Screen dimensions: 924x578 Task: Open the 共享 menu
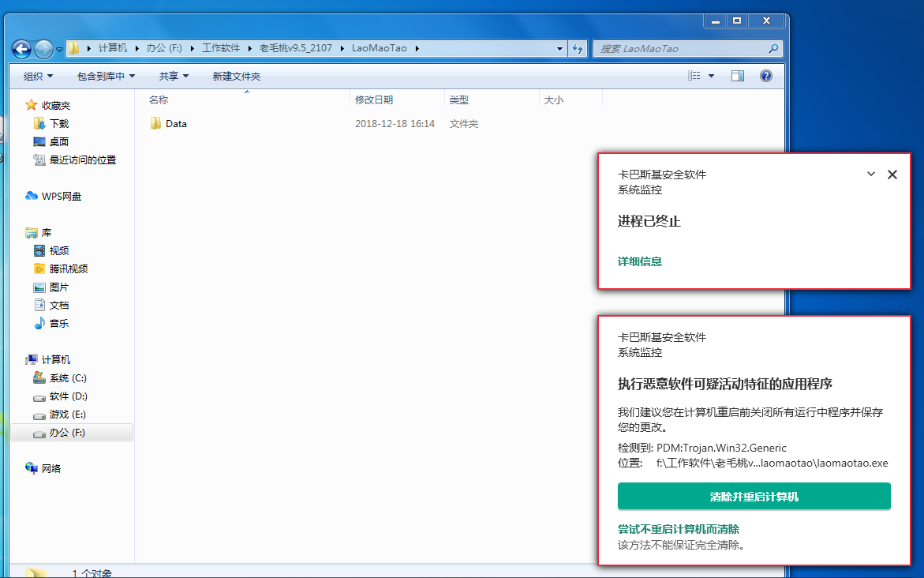pos(174,76)
